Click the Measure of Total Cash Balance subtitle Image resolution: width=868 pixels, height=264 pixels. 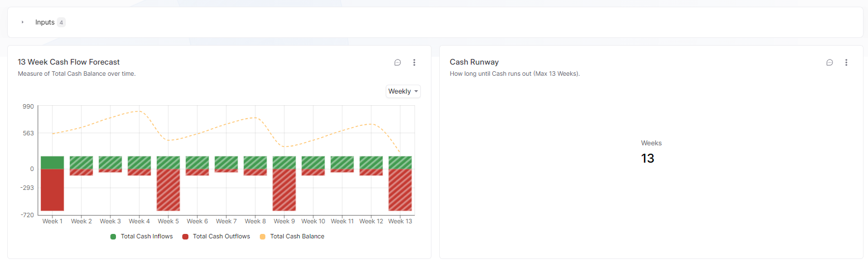[76, 74]
